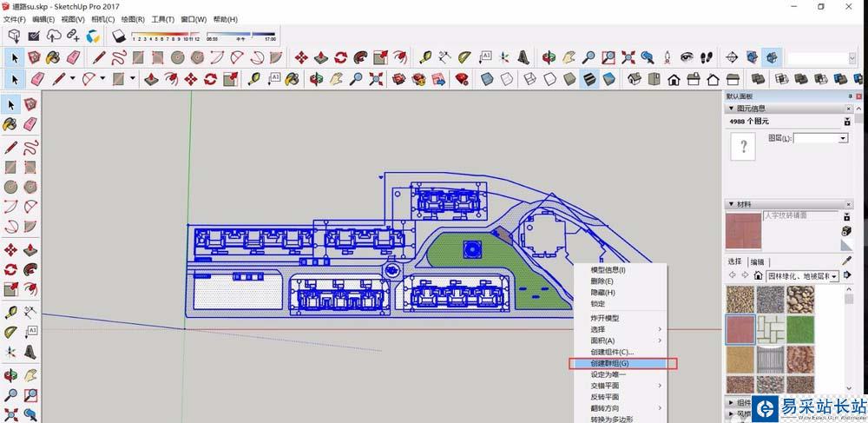Click 反转平面 in the context menu
The width and height of the screenshot is (868, 423).
point(604,397)
